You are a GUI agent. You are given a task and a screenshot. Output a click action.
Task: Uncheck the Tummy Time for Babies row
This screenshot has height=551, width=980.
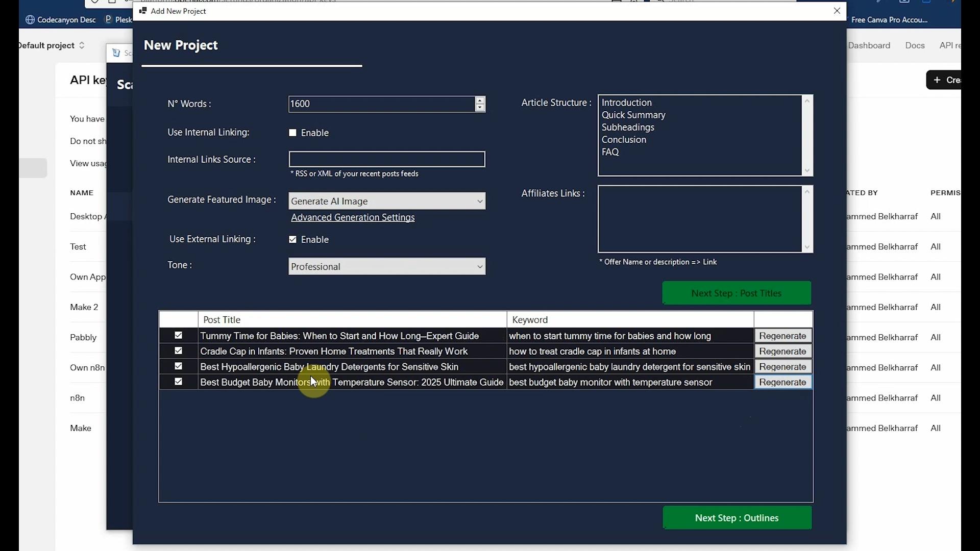178,335
